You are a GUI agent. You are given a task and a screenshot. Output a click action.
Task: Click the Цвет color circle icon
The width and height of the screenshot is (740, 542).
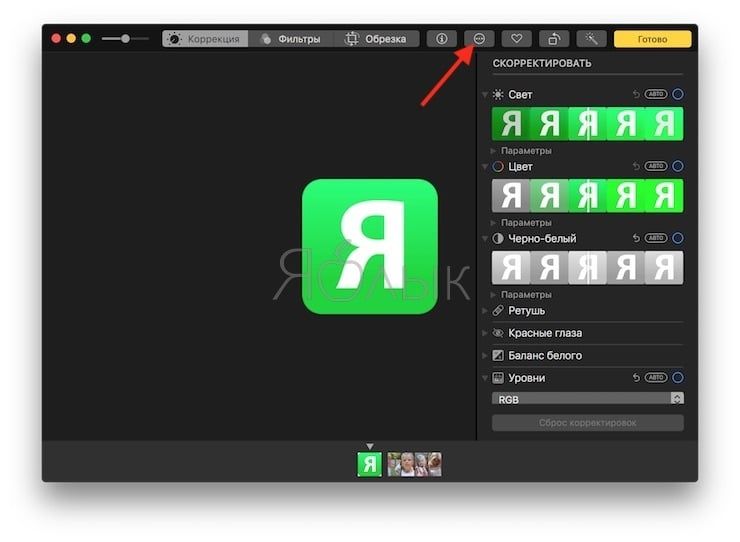coord(498,166)
